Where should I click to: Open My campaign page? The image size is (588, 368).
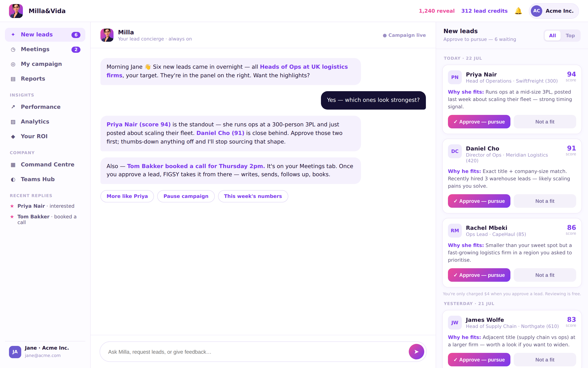pyautogui.click(x=45, y=64)
